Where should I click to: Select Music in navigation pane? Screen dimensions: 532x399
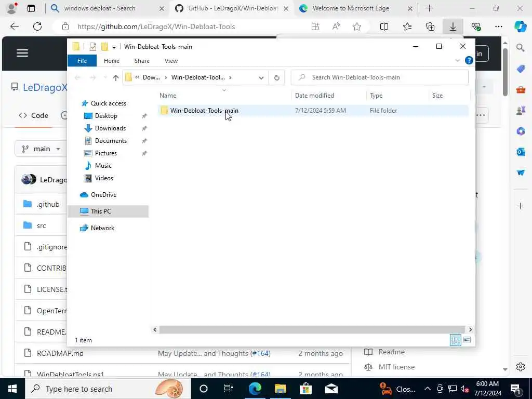click(x=103, y=166)
